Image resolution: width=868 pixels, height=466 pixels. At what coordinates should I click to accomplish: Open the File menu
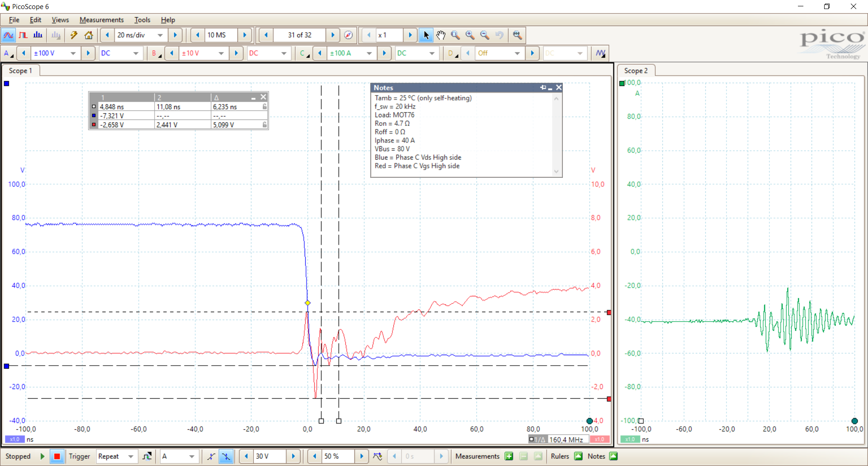pyautogui.click(x=14, y=20)
